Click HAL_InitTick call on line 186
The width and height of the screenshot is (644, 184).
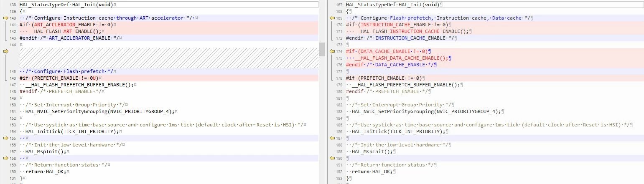399,131
